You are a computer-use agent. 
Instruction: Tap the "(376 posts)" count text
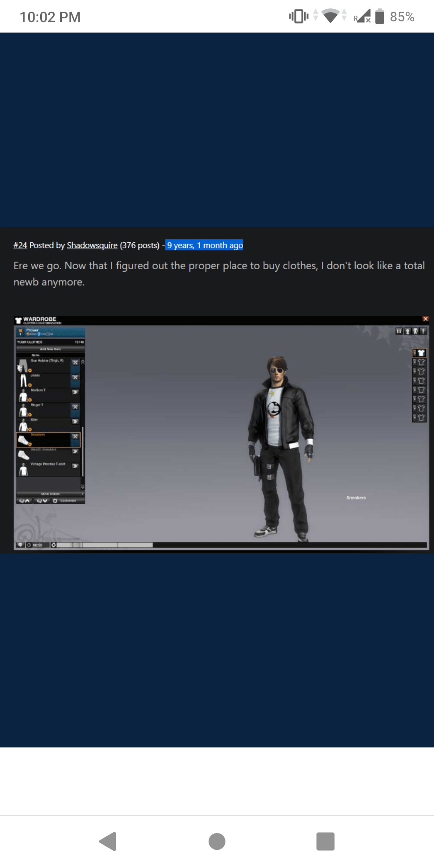tap(140, 245)
